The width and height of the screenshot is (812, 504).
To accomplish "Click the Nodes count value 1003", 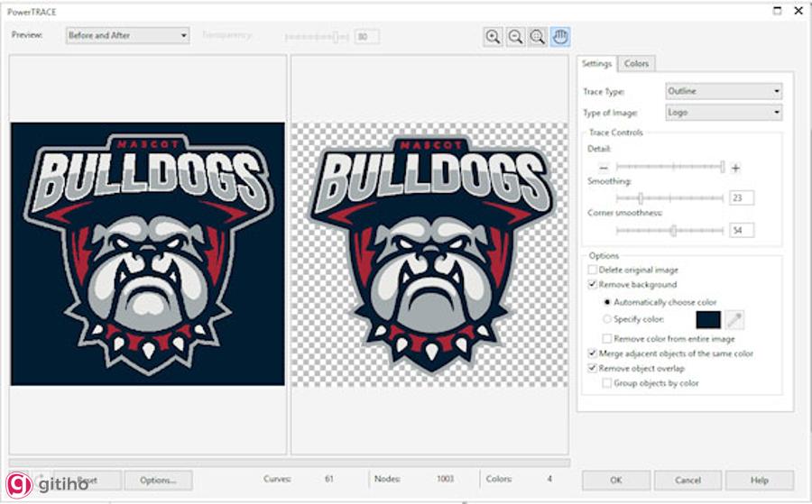I will 445,479.
